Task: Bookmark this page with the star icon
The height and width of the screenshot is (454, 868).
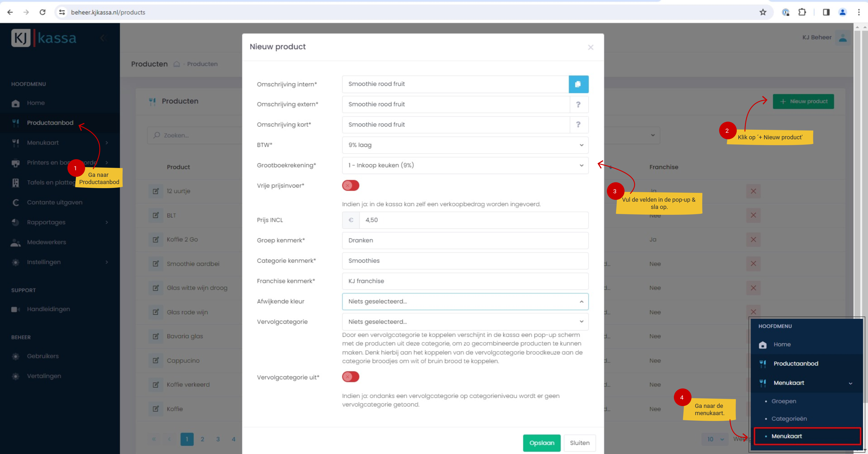Action: 763,12
